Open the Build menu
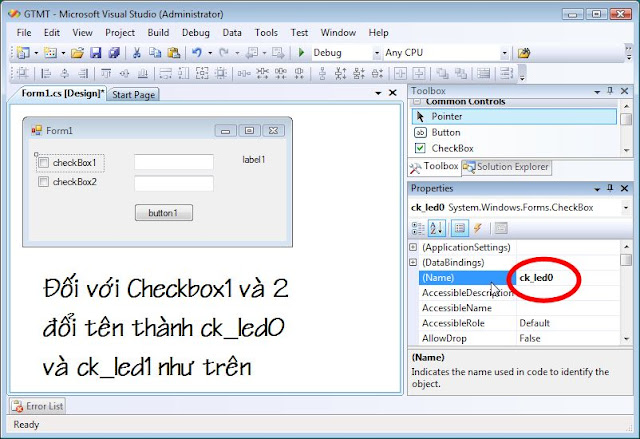The image size is (640, 439). (158, 33)
